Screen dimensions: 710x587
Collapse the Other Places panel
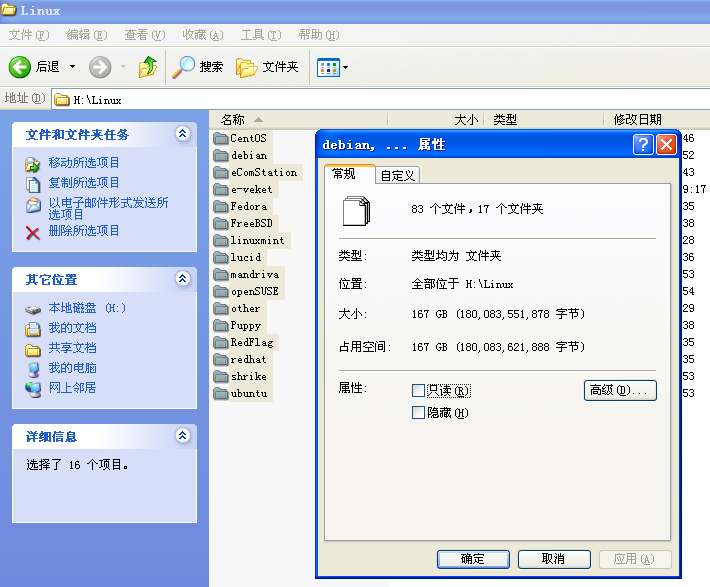[182, 279]
